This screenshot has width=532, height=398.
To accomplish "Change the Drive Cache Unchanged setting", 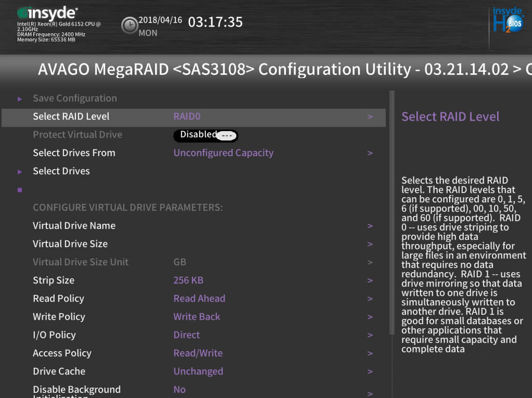I will point(198,371).
